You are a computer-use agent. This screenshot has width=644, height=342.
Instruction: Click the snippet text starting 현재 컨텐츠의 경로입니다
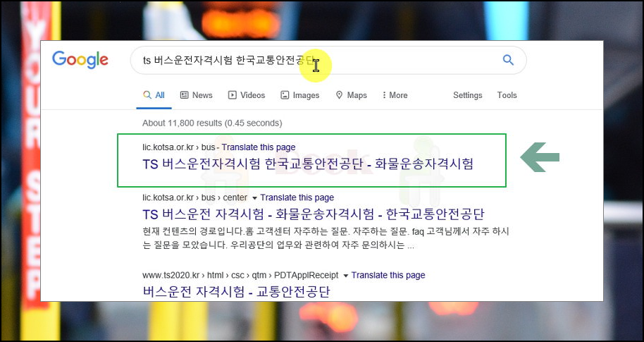326,238
